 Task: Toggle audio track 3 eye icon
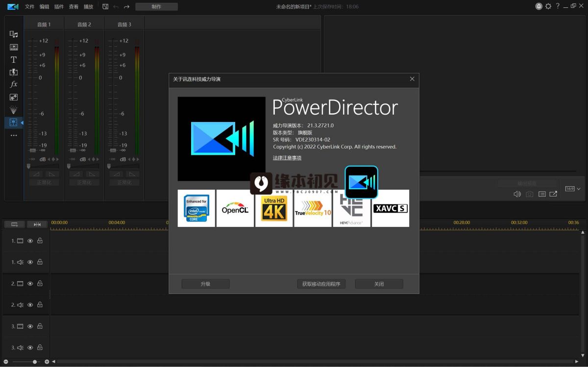coord(30,347)
